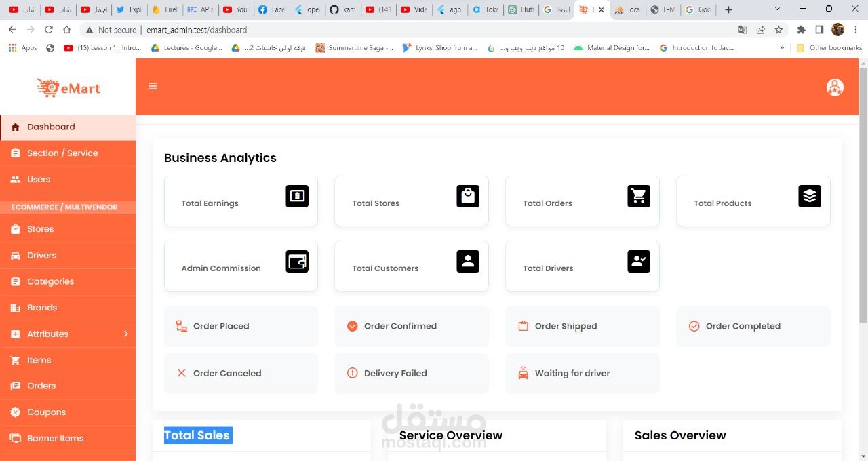
Task: Click the address bar URL field
Action: click(407, 30)
